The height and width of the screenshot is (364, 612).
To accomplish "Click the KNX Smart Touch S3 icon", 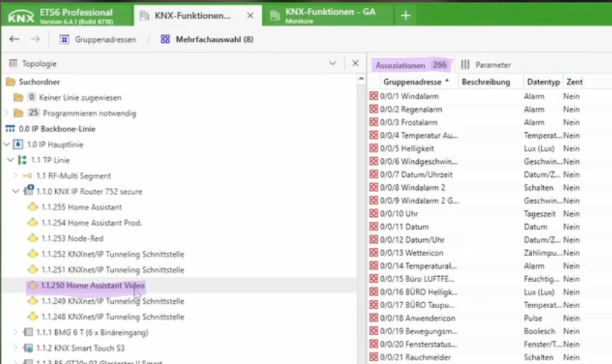I will [28, 348].
